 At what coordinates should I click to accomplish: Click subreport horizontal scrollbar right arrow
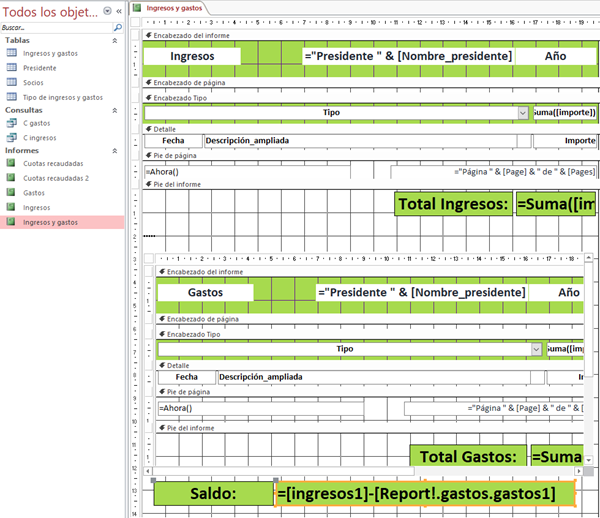click(579, 471)
